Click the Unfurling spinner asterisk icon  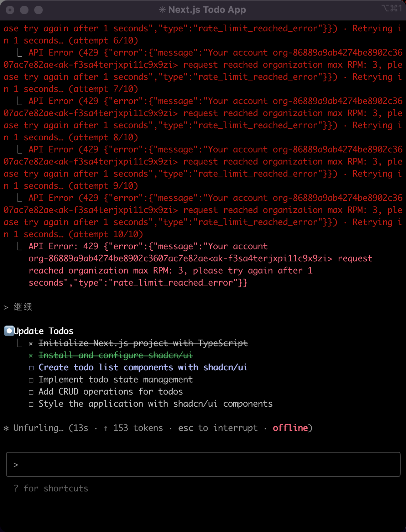[6, 428]
